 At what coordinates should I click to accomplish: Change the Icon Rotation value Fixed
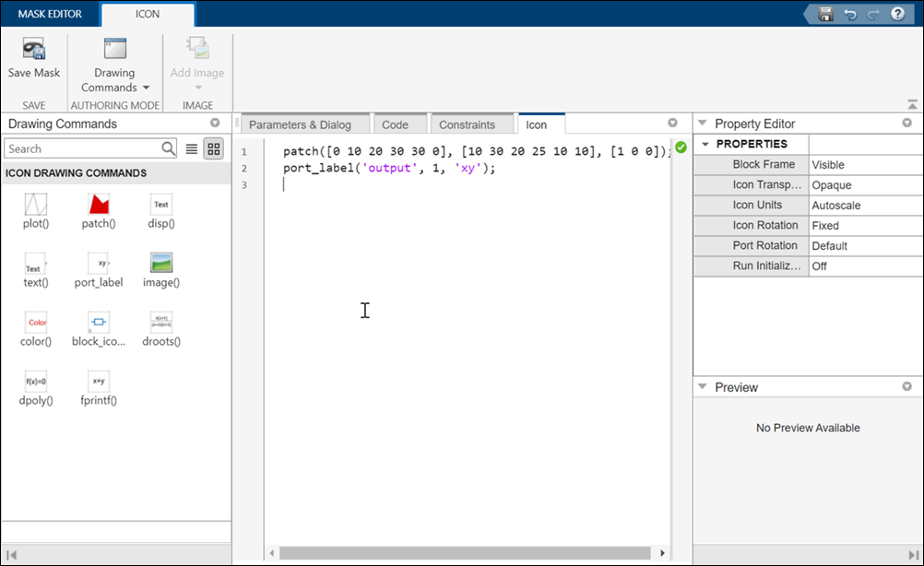tap(866, 226)
